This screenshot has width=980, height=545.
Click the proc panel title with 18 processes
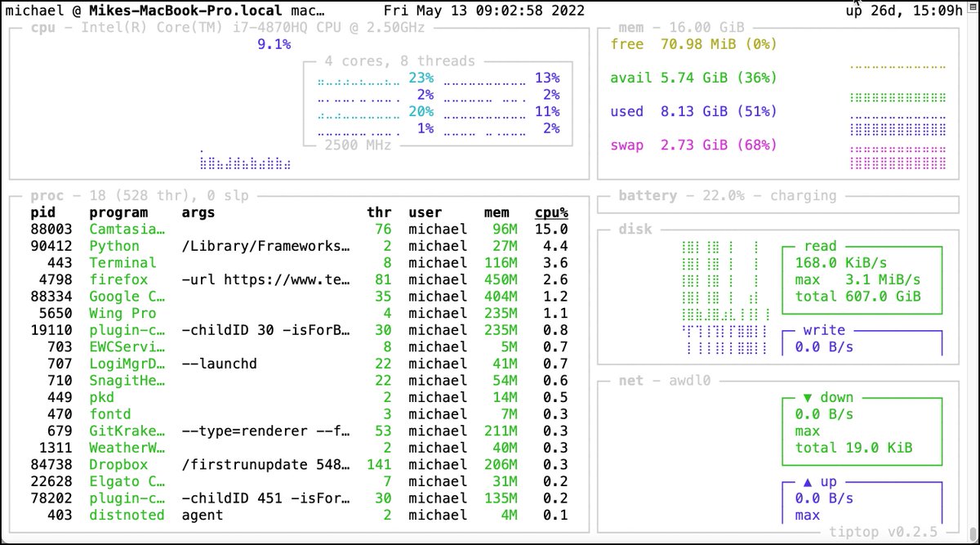point(139,195)
